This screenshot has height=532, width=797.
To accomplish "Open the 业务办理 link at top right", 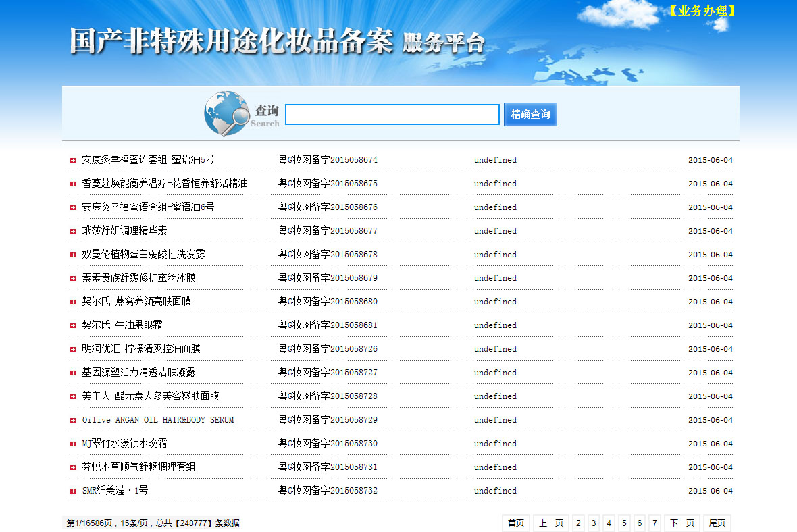I will (x=702, y=11).
